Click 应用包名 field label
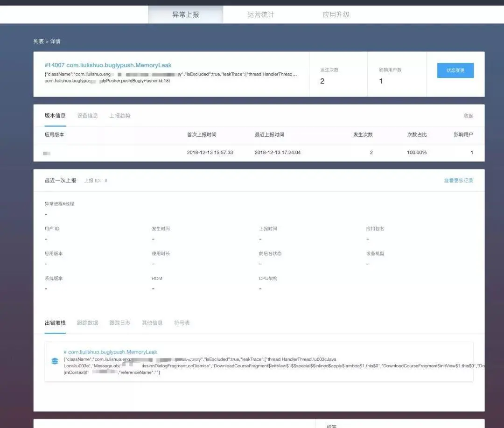 point(375,229)
